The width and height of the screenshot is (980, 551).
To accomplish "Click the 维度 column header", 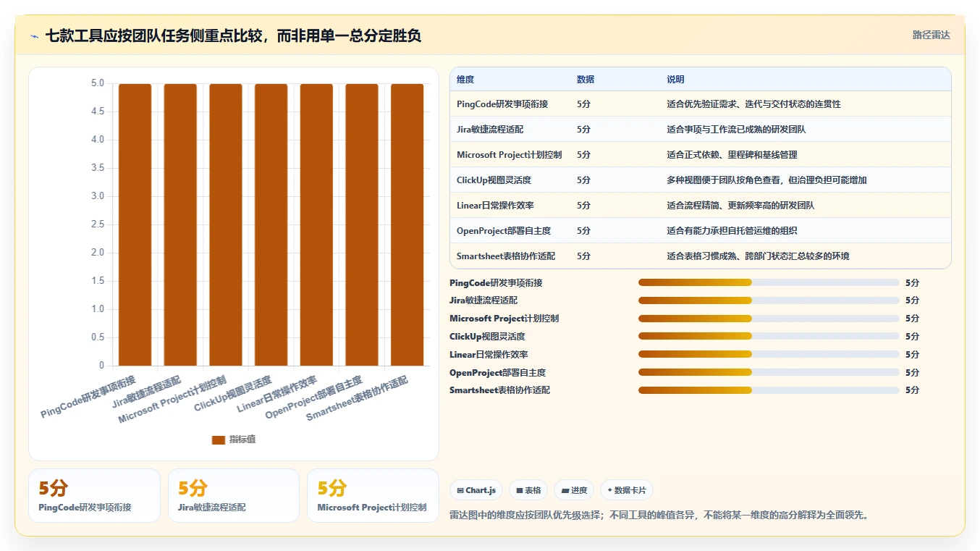I will pos(465,79).
